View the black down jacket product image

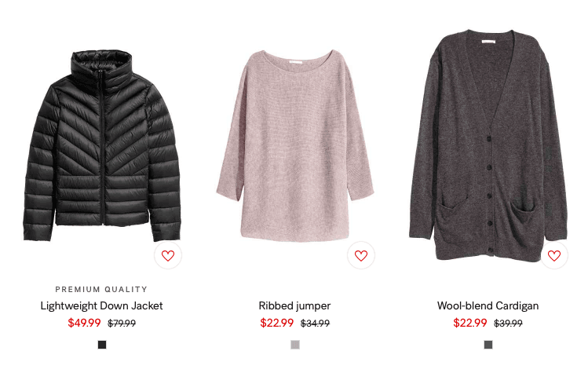tap(102, 146)
